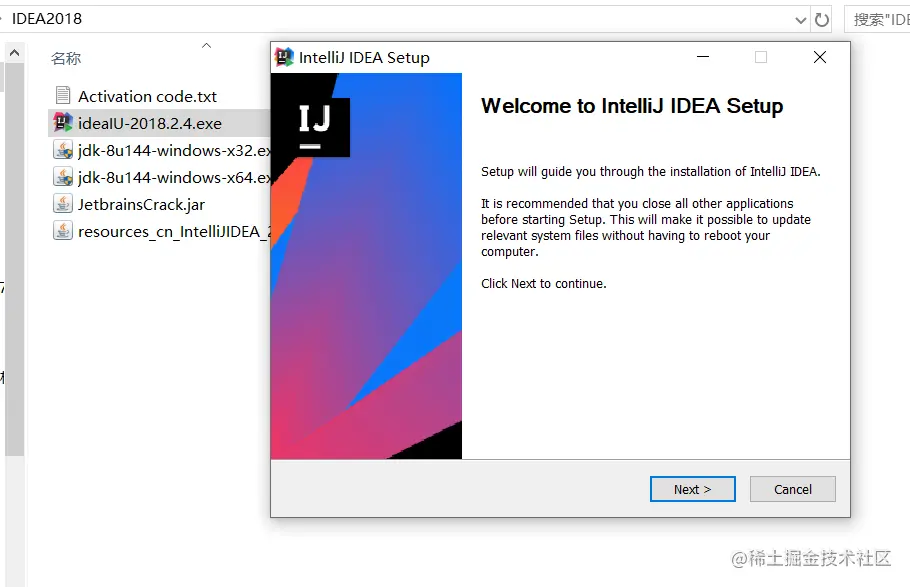Screen dimensions: 910x587
Task: Click the navigation pane scroll up arrow
Action: point(15,53)
